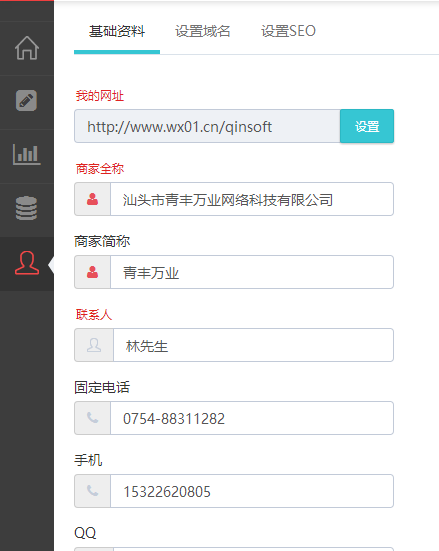Screen dimensions: 439x551
Task: Focus the 商家全称 company name input
Action: [252, 199]
